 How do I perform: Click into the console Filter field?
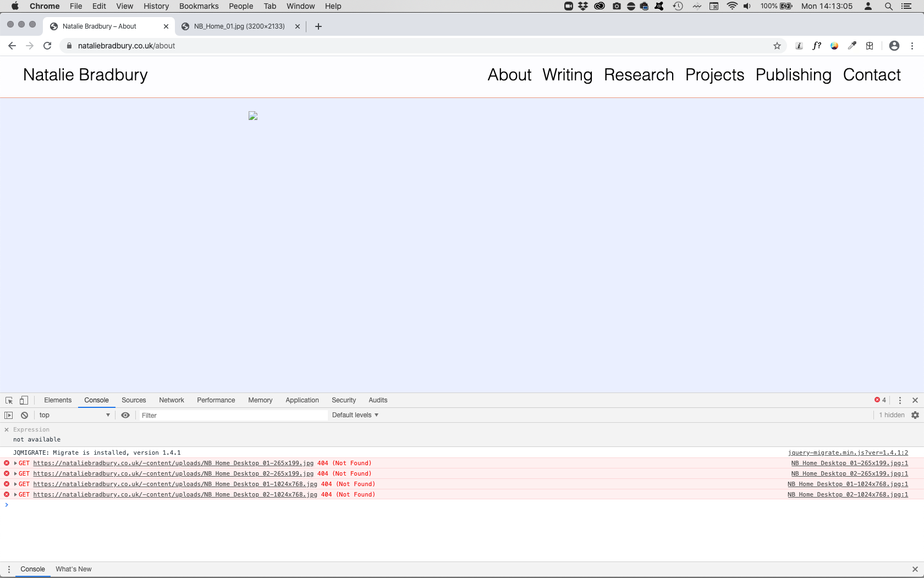(231, 415)
